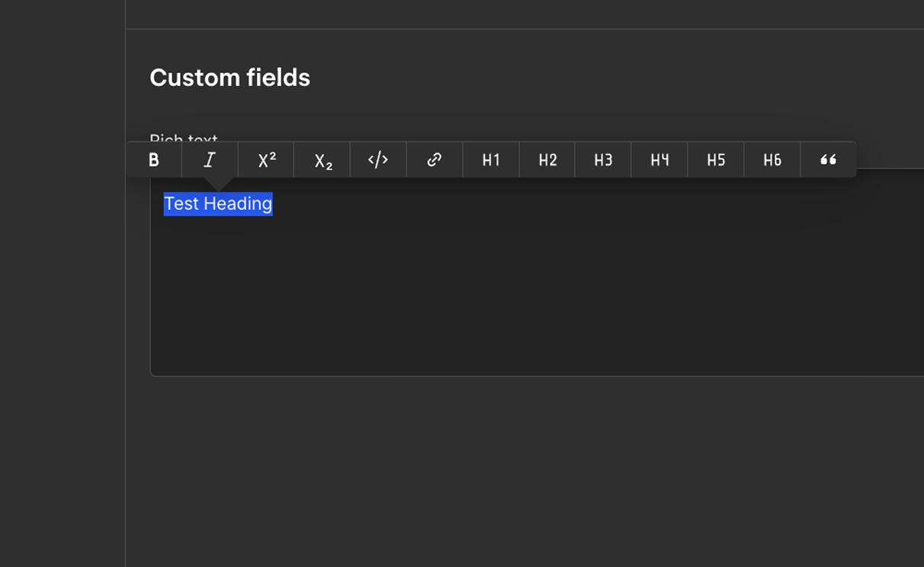Set selected text to Heading 1
The image size is (924, 567).
pyautogui.click(x=491, y=159)
